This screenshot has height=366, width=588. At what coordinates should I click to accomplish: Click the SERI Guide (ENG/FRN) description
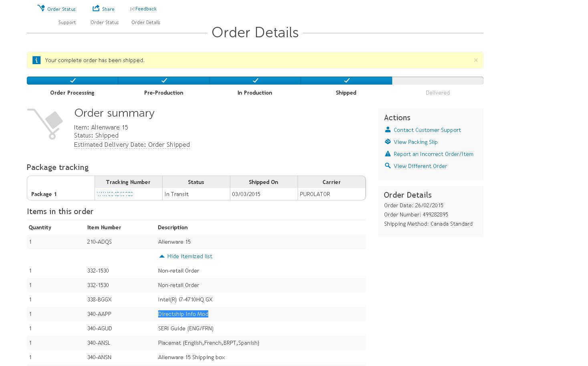click(186, 328)
